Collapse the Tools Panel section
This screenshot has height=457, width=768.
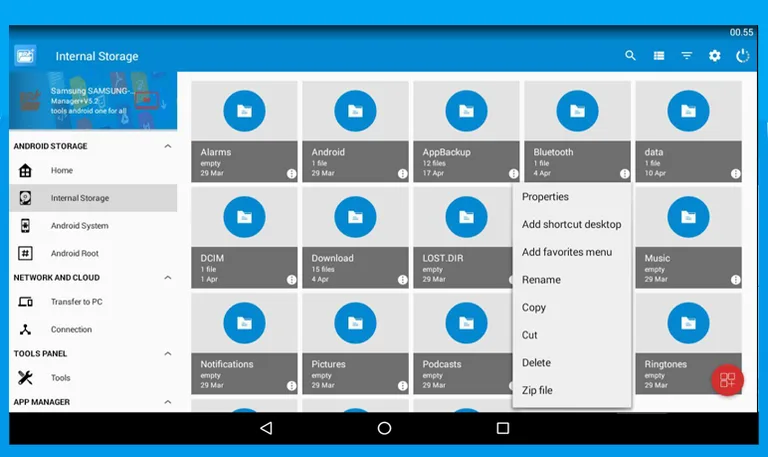pos(168,353)
